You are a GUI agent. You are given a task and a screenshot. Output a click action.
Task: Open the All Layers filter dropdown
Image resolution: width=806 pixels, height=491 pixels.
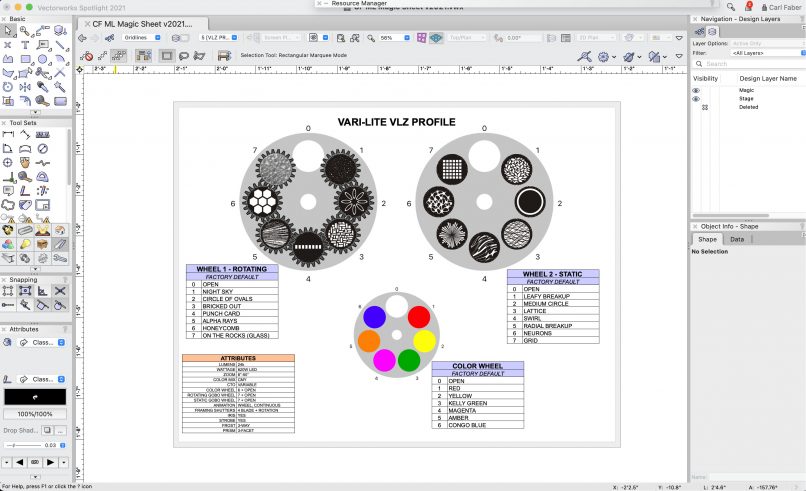click(x=766, y=52)
